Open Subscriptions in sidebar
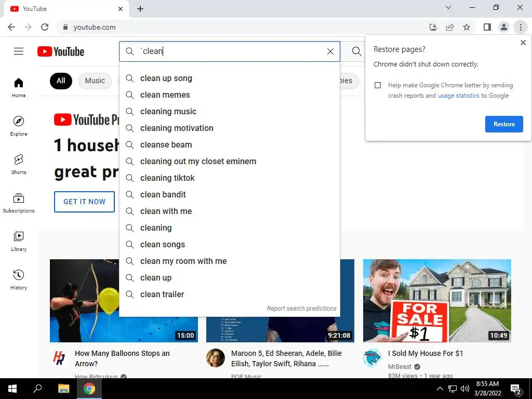Viewport: 532px width, 399px height. pyautogui.click(x=19, y=203)
